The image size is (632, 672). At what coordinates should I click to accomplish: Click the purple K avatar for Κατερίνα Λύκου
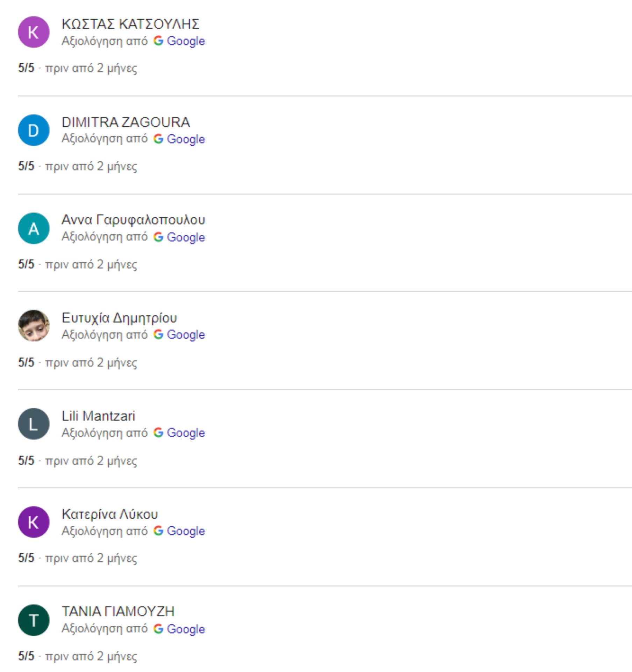[x=34, y=522]
